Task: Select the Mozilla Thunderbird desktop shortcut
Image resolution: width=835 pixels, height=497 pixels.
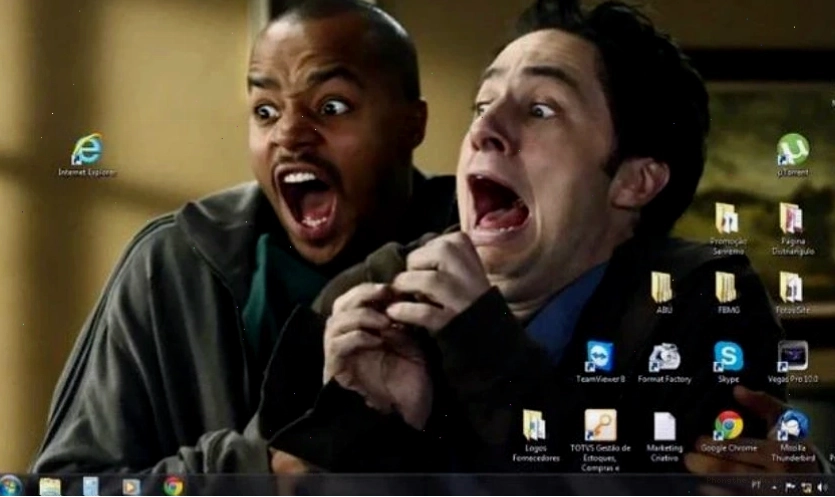Action: click(792, 436)
